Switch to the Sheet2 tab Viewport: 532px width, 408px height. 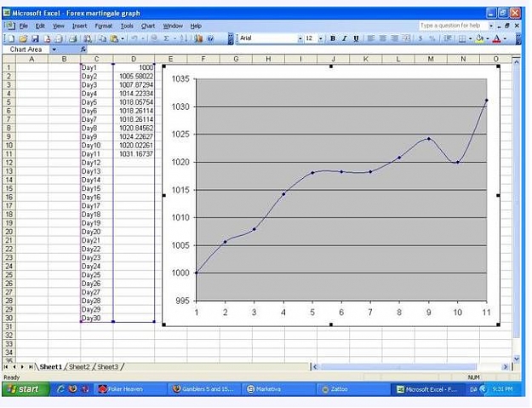[79, 367]
